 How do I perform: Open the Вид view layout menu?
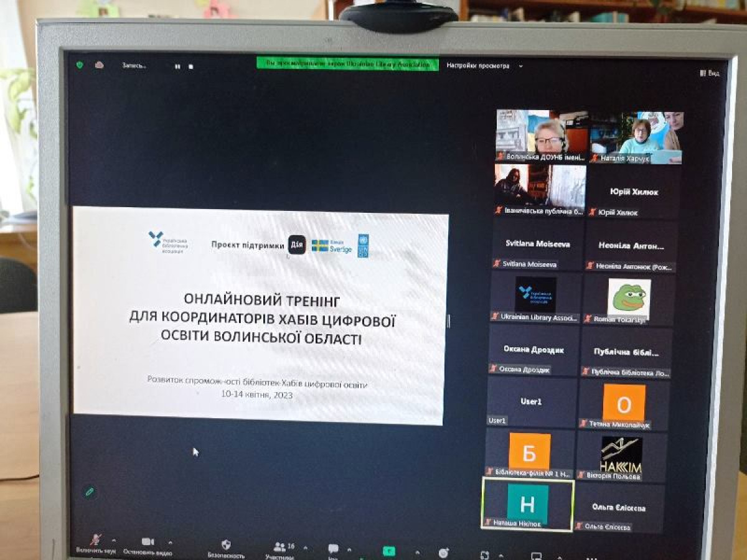pos(709,73)
